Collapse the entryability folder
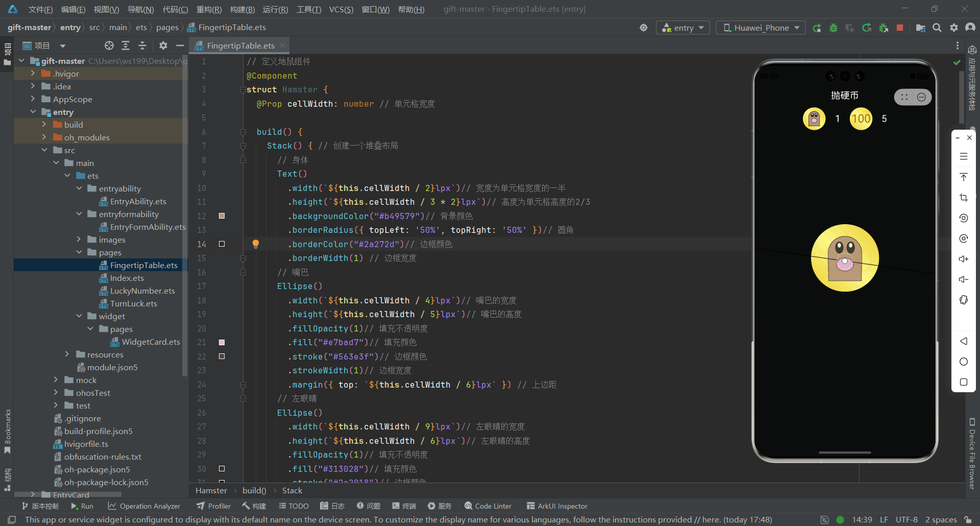Screen dimensions: 980x526 coord(79,188)
